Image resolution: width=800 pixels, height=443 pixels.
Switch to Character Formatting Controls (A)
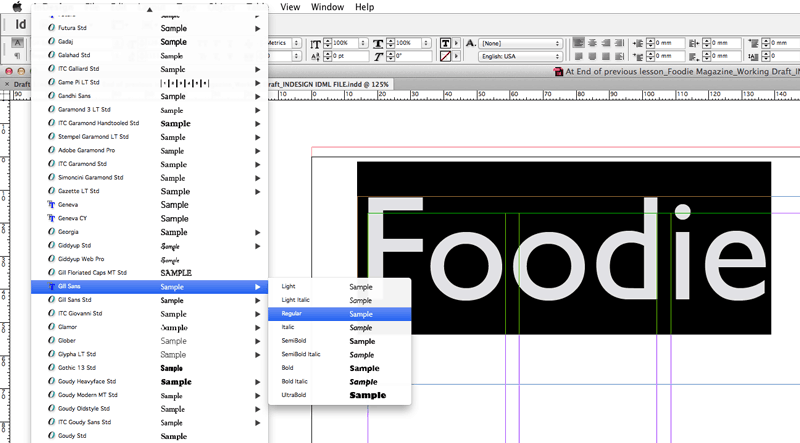[x=18, y=43]
